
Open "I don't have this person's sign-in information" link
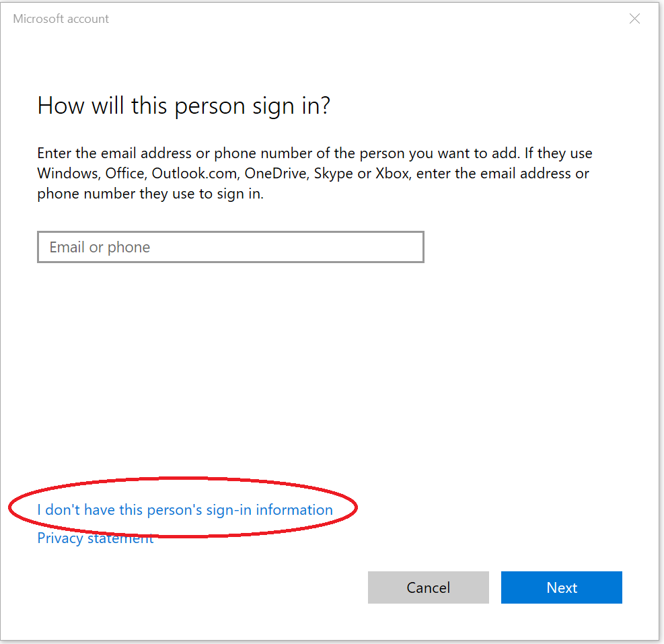pyautogui.click(x=184, y=510)
